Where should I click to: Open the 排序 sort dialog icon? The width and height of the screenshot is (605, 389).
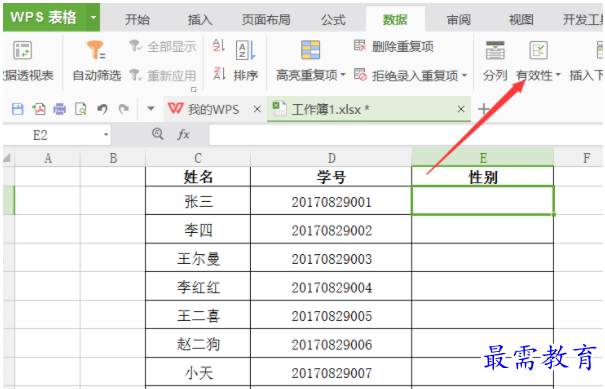click(x=246, y=50)
